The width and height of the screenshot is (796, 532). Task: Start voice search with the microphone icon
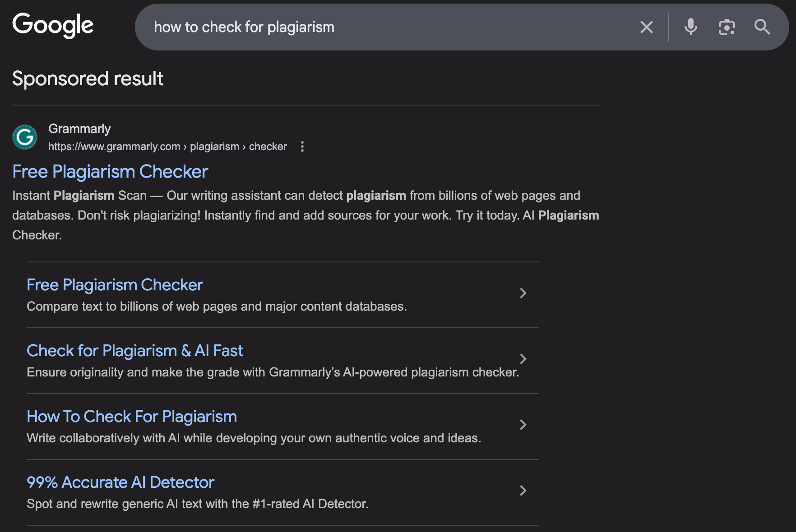click(x=690, y=27)
